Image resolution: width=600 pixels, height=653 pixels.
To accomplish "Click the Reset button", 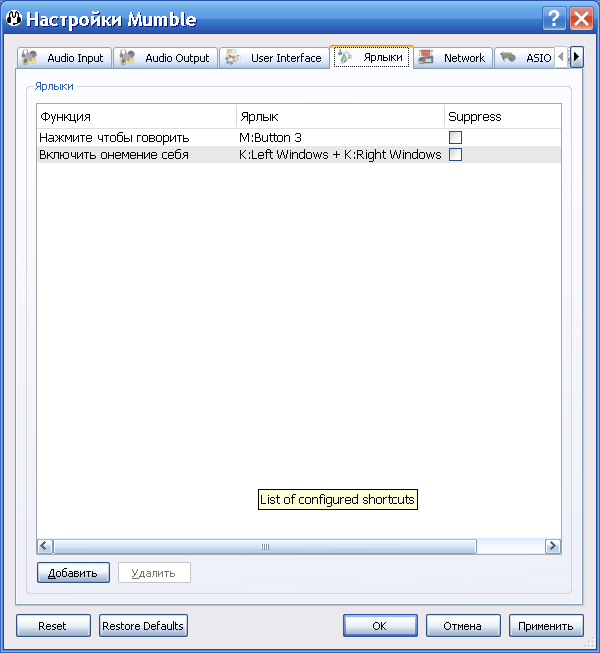I will pos(53,626).
